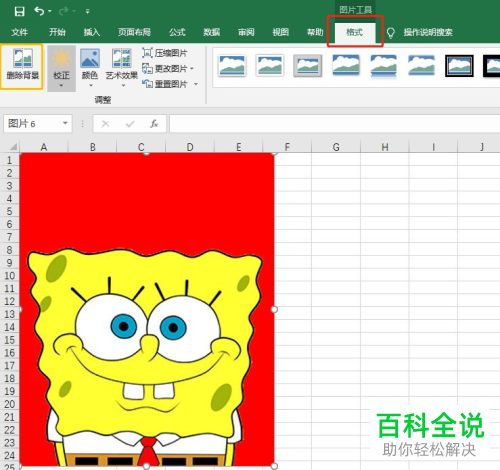Viewport: 500px width, 470px height.
Task: Select column C header
Action: (141, 147)
